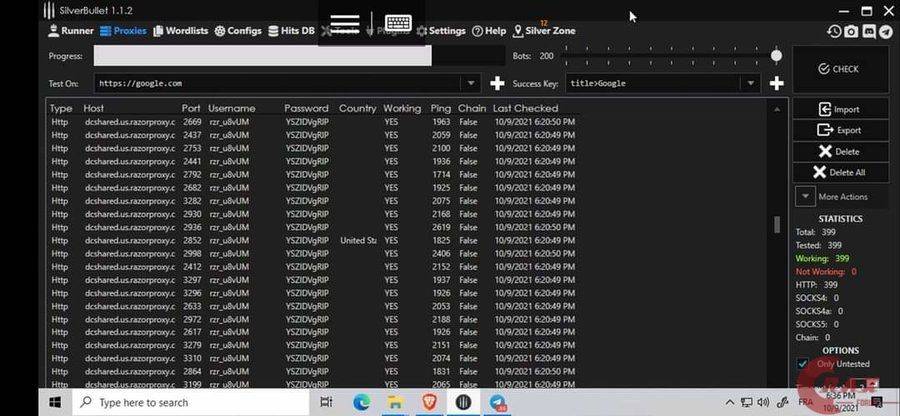Viewport: 900px width, 416px height.
Task: Open the Success Key dropdown arrow
Action: coord(751,83)
